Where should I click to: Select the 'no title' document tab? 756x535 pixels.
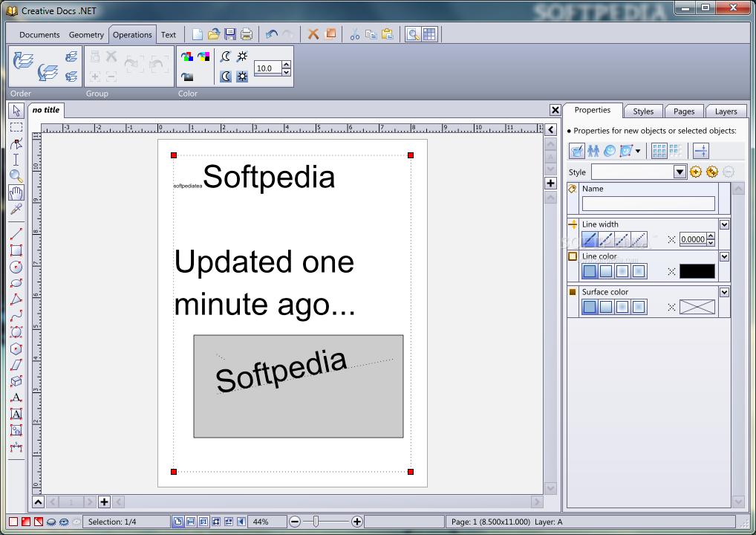point(46,110)
